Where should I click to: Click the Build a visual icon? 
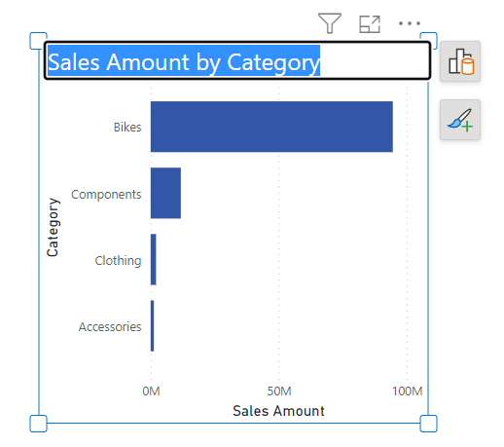pyautogui.click(x=460, y=61)
